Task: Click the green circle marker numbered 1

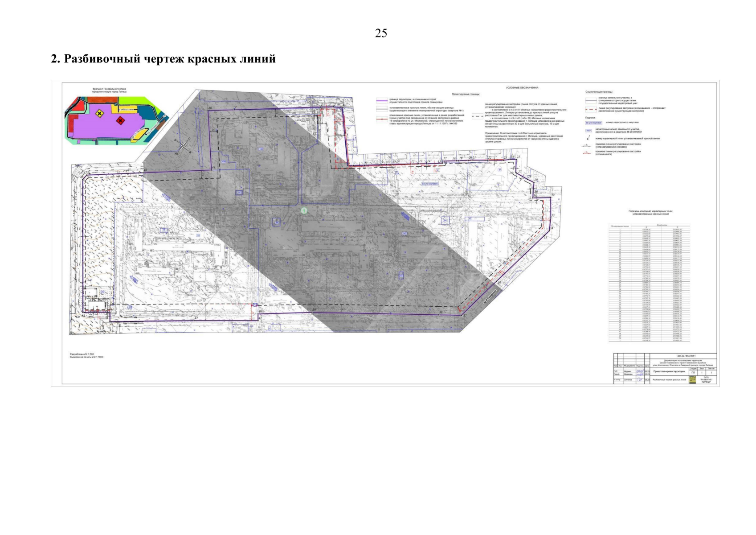Action: 304,210
